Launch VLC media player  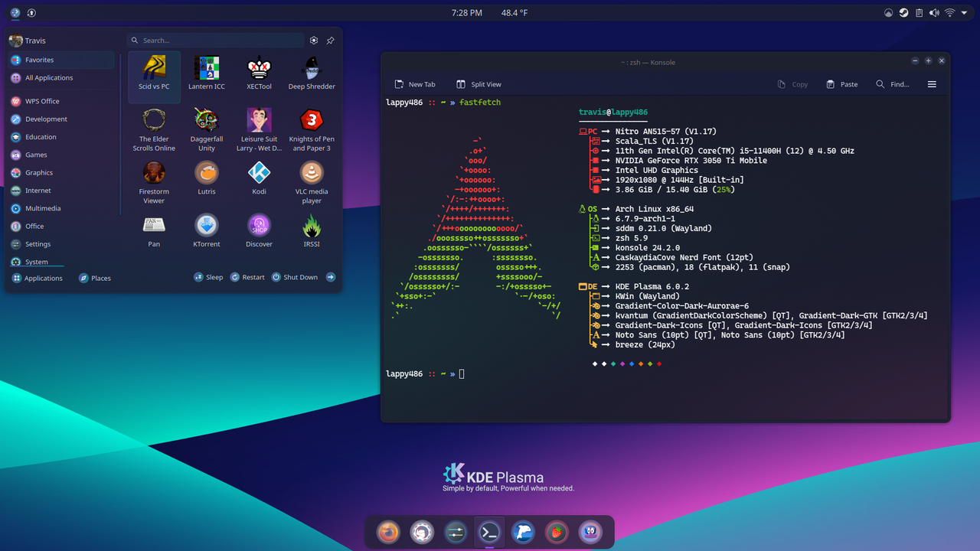pyautogui.click(x=312, y=182)
